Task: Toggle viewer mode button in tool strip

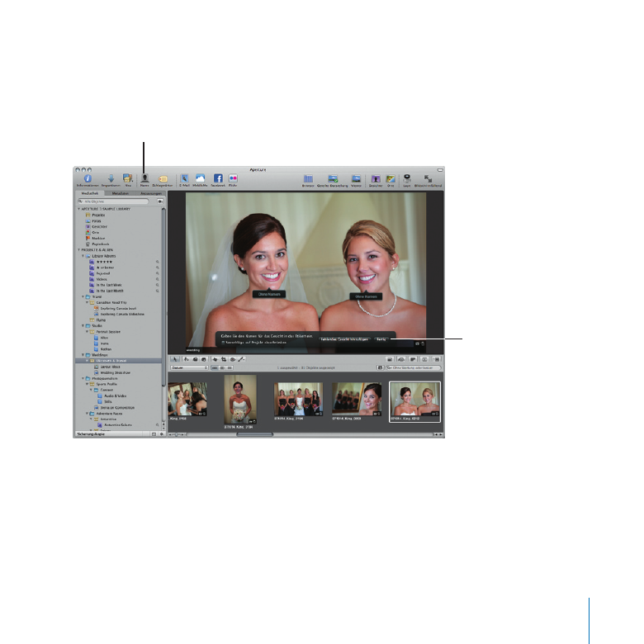Action: pos(437,359)
